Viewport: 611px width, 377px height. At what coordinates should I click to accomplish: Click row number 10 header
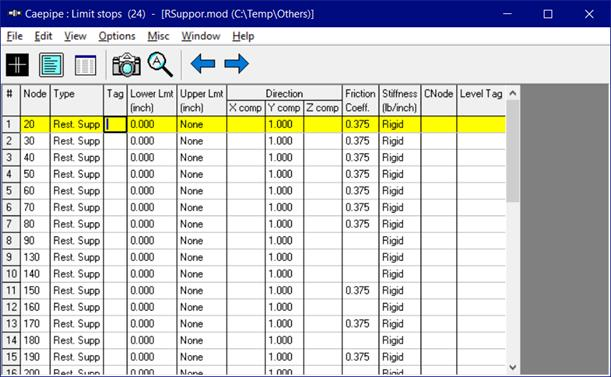point(11,274)
